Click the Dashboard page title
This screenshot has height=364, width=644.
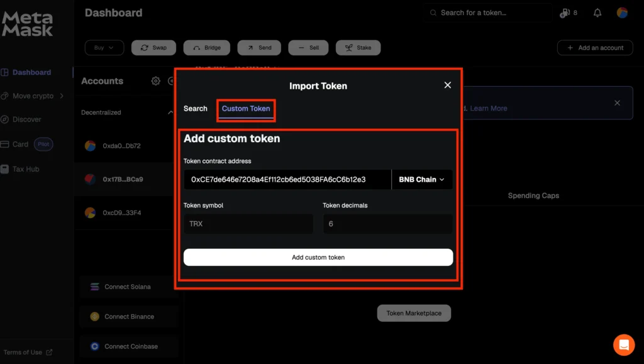coord(113,13)
